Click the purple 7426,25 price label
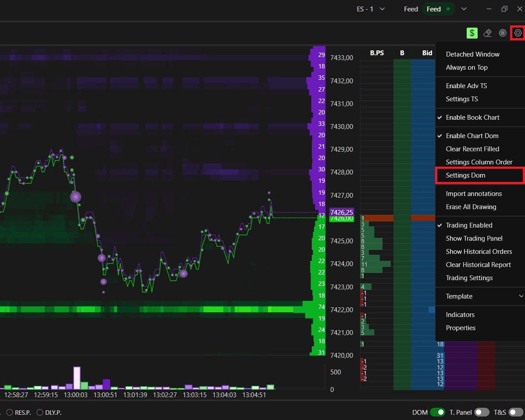Screen dimensions: 525x420 342,212
